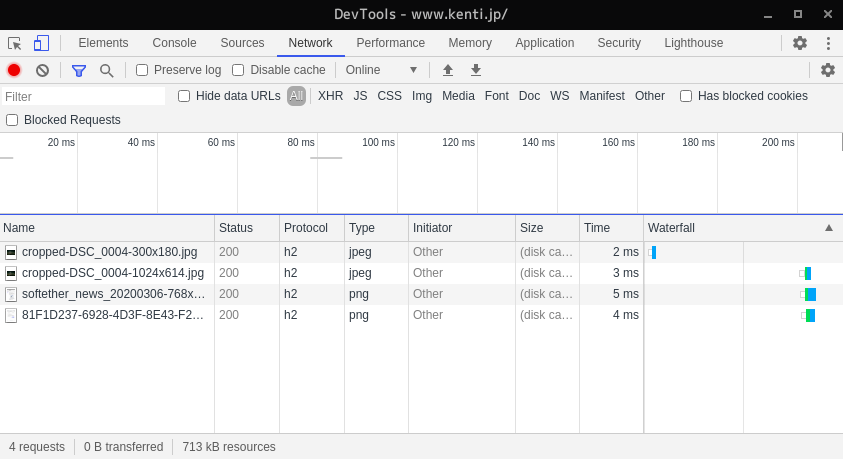The width and height of the screenshot is (843, 459).
Task: Open the Lighthouse tab
Action: pyautogui.click(x=694, y=43)
